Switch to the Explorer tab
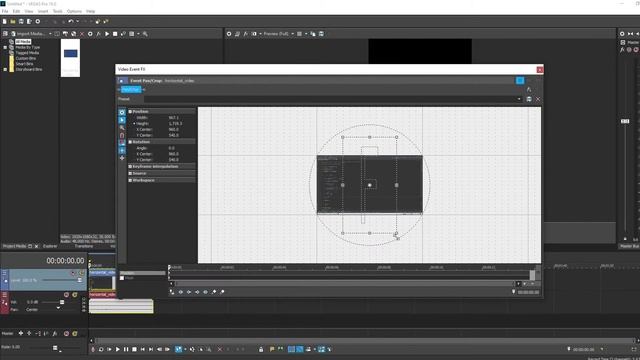This screenshot has height=360, width=640. click(x=50, y=246)
